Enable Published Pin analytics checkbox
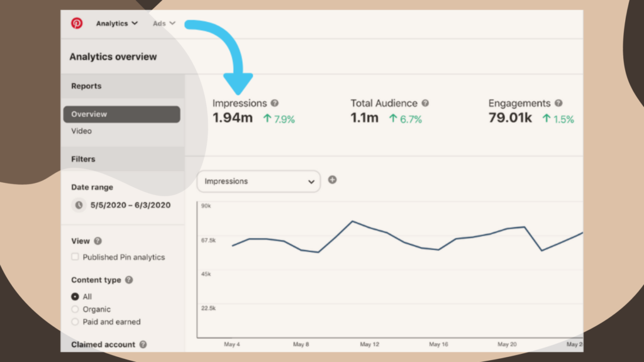The height and width of the screenshot is (362, 644). coord(75,257)
